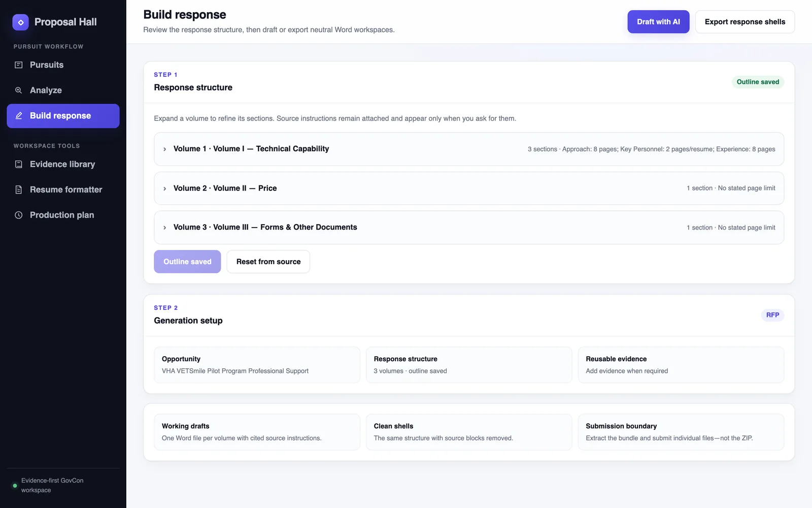This screenshot has width=812, height=508.
Task: Click the Evidence library book icon
Action: coord(19,164)
